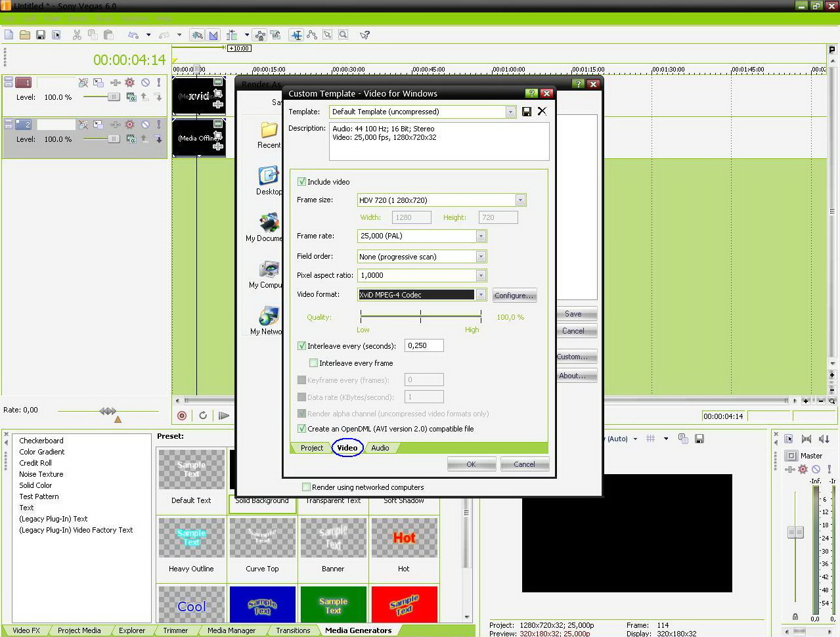Click the timeline Zoom In plus button
The width and height of the screenshot is (840, 637).
(805, 401)
